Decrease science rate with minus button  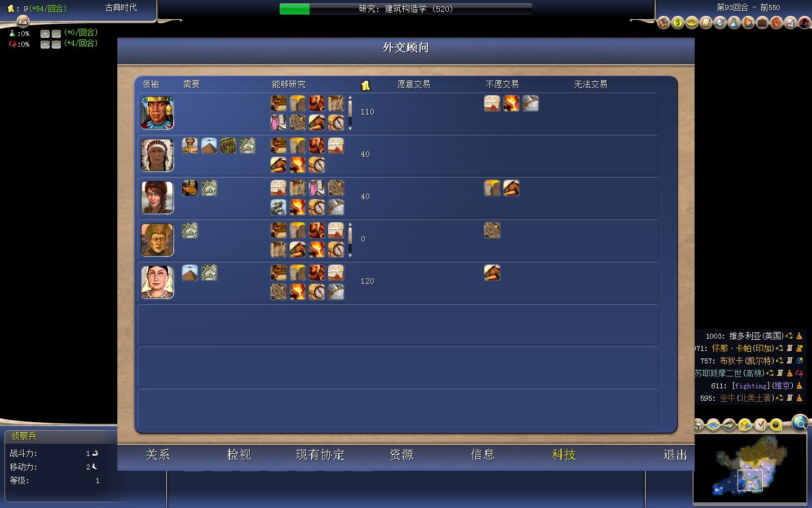56,34
